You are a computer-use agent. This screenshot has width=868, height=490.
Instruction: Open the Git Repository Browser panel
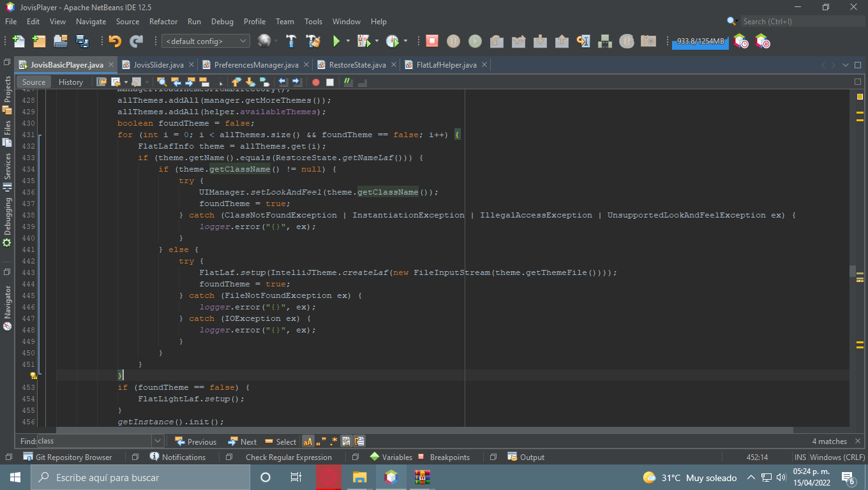click(x=67, y=457)
